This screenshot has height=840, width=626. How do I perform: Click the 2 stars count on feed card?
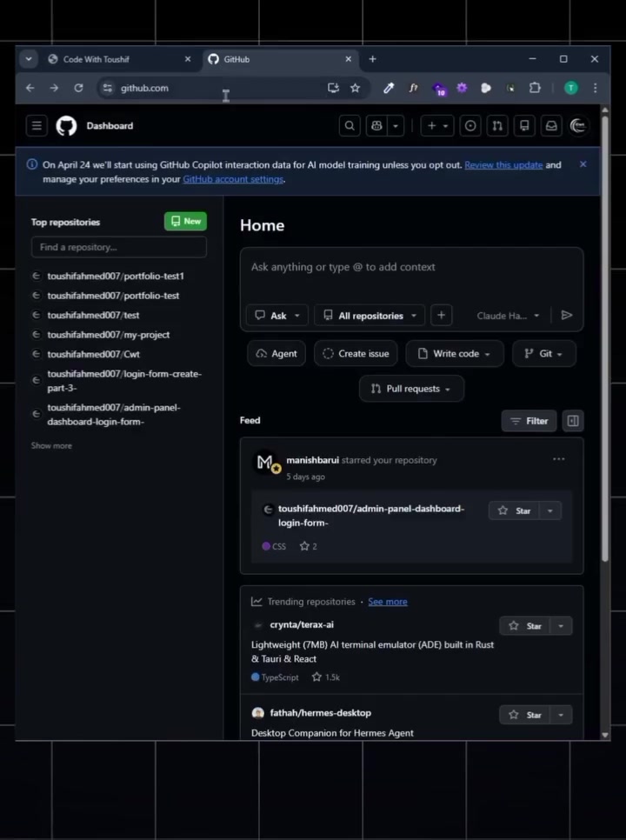pyautogui.click(x=309, y=546)
